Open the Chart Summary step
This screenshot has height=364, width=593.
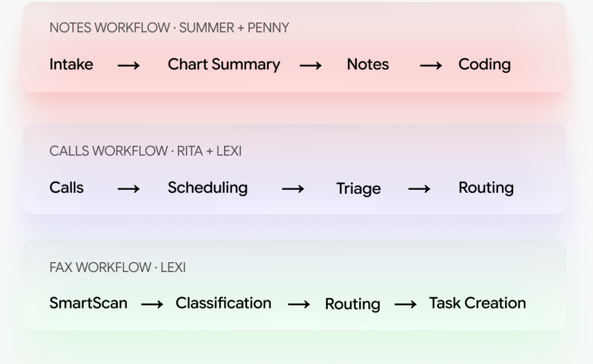224,64
